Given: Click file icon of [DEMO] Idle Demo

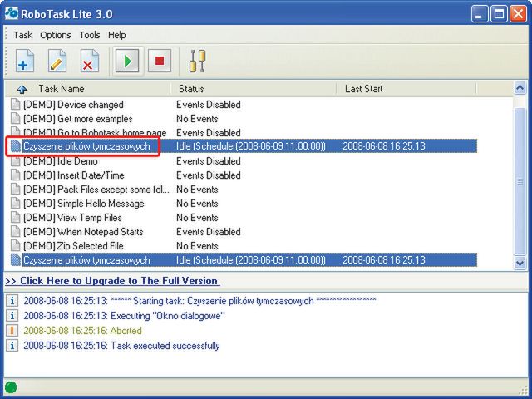Looking at the screenshot, I should (15, 161).
